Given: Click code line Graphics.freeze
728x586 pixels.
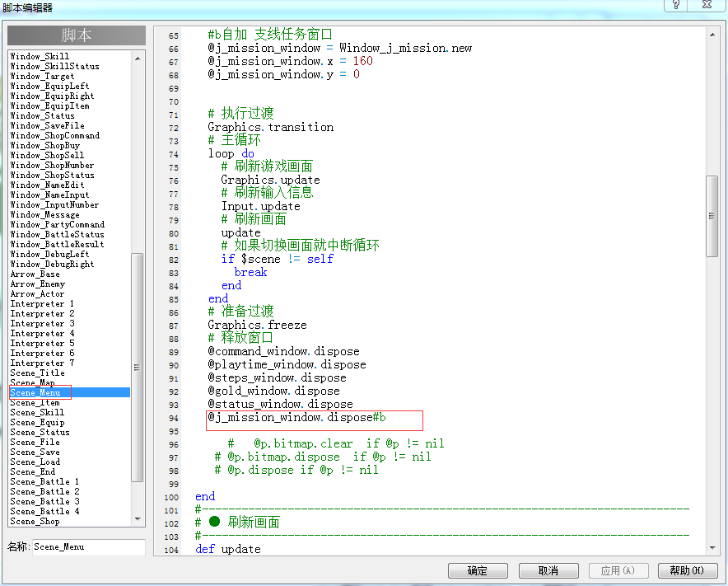Looking at the screenshot, I should [x=257, y=325].
